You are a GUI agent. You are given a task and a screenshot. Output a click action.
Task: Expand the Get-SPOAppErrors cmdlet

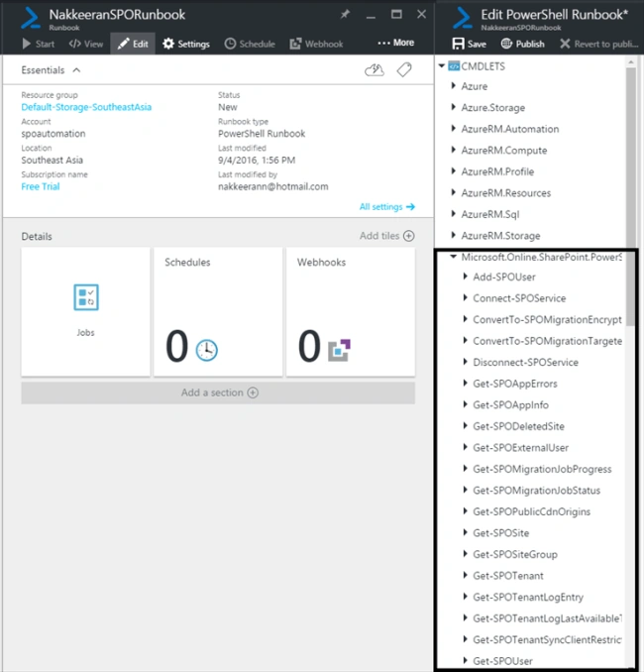click(x=466, y=384)
